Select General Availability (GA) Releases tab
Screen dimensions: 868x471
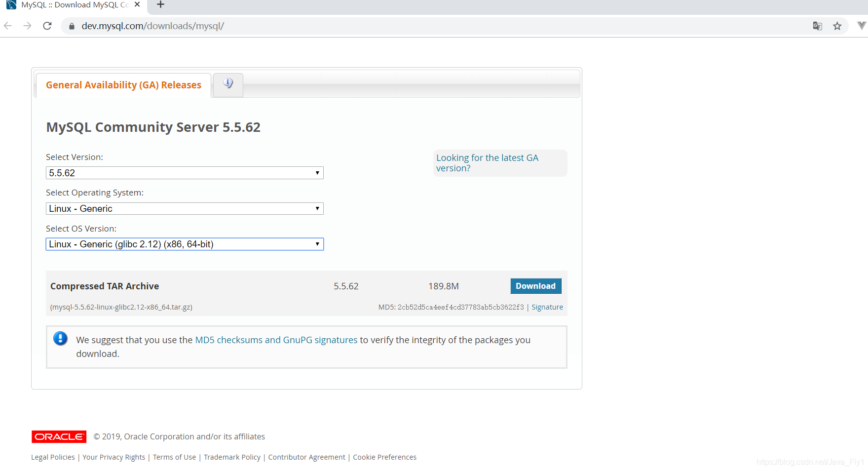(x=123, y=85)
